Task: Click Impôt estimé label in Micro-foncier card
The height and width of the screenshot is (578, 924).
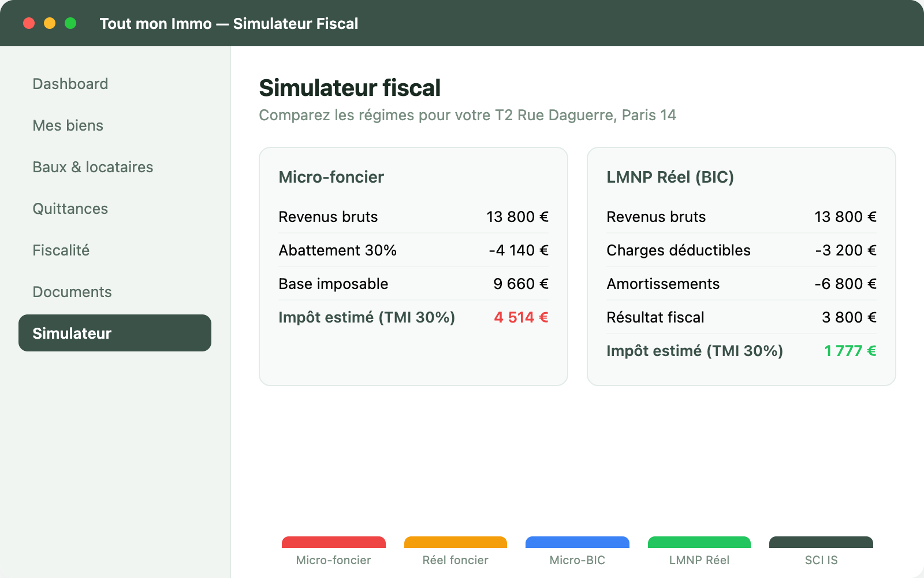Action: 367,317
